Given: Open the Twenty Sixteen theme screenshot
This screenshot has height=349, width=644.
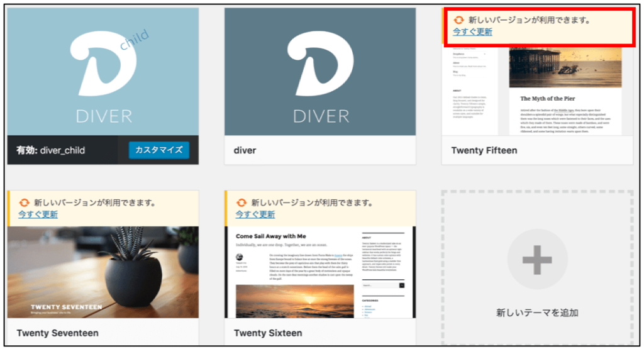Looking at the screenshot, I should [320, 272].
